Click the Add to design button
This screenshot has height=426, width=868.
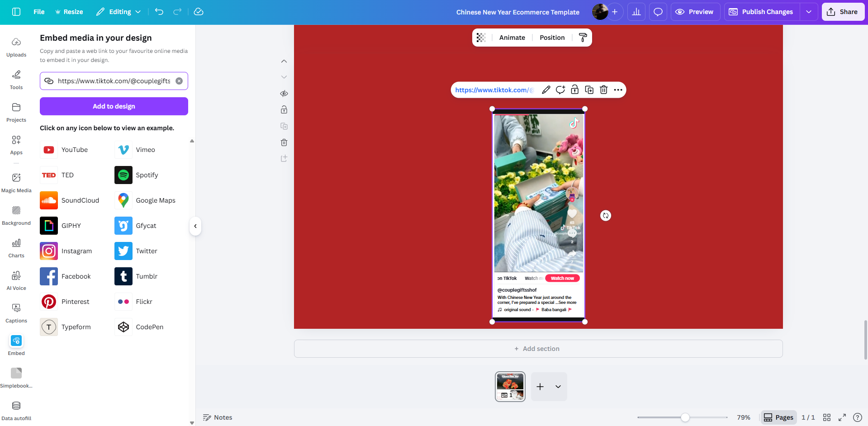(114, 106)
